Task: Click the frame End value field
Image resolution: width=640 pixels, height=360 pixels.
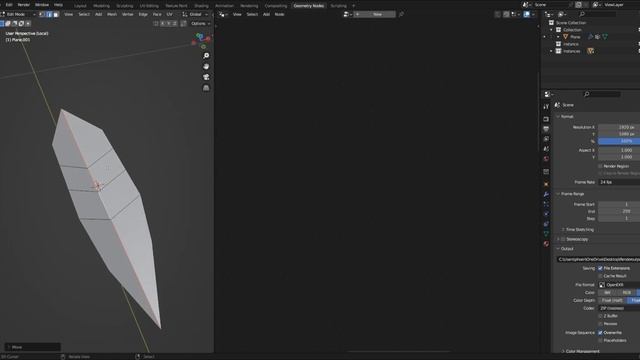Action: [x=619, y=211]
